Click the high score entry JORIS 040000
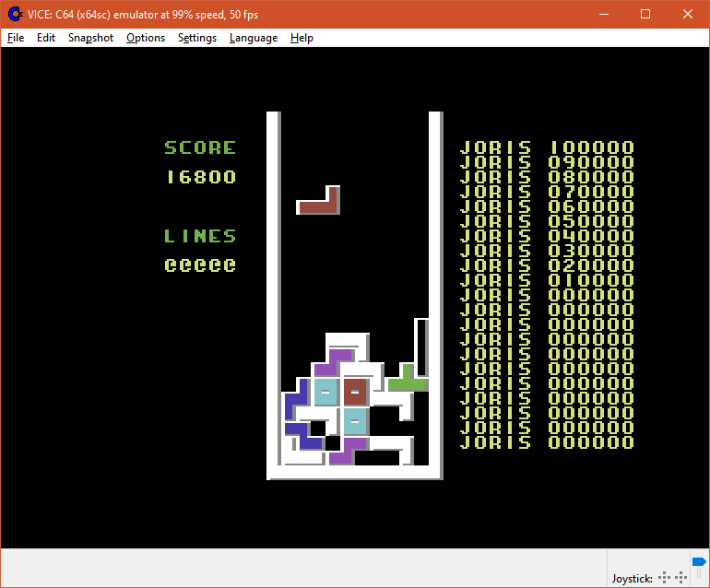Viewport: 710px width, 588px height. point(547,236)
